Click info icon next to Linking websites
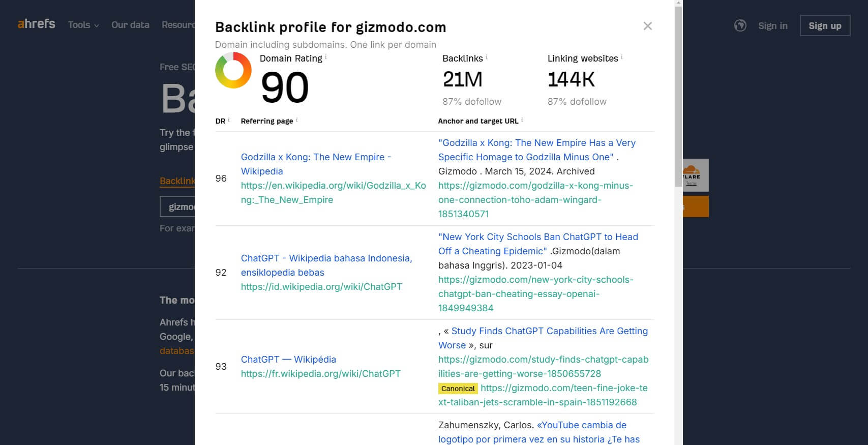Screen dimensions: 868x445 click(x=622, y=57)
